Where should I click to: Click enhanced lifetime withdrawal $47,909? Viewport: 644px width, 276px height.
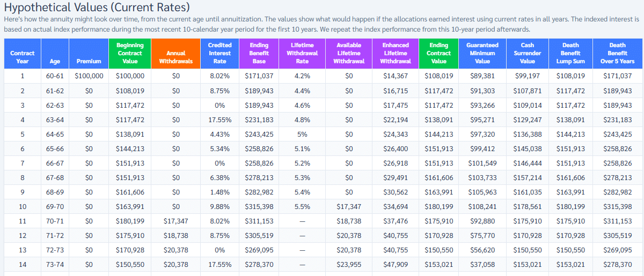[396, 265]
